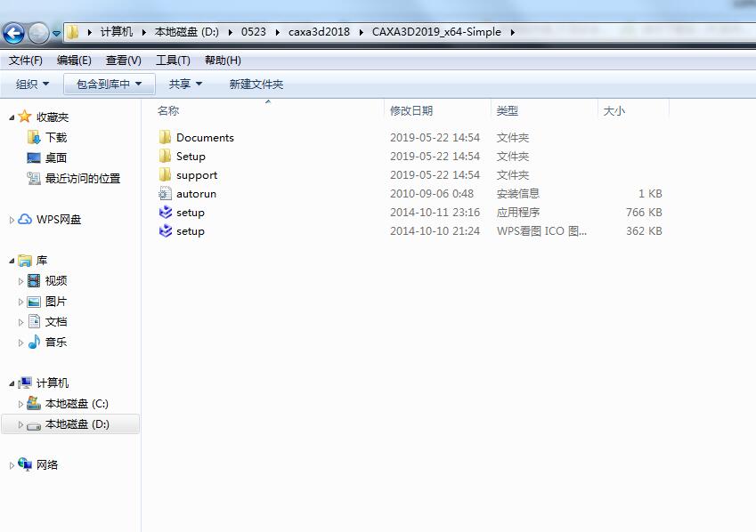Screen dimensions: 756x532
Task: Select the Setup folder icon
Action: coord(165,157)
